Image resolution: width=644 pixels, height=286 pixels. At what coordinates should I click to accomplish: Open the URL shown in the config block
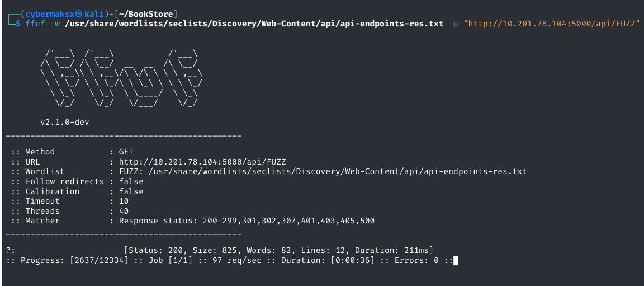(x=202, y=162)
